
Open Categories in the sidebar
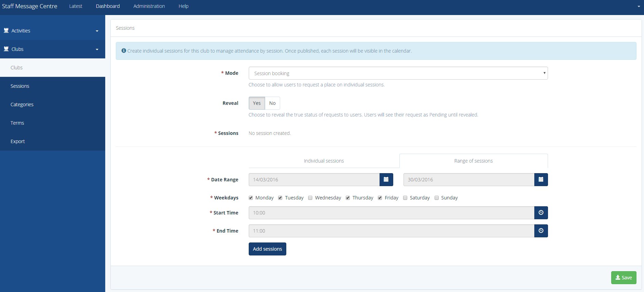53,105
